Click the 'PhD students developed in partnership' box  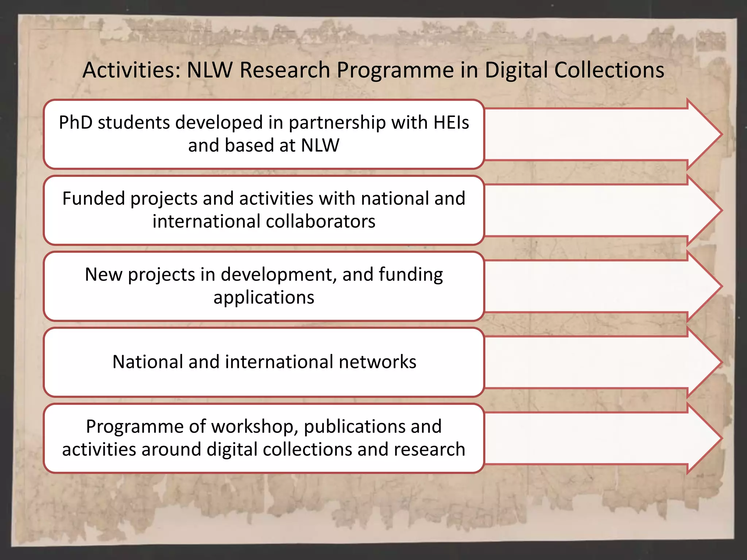[264, 134]
